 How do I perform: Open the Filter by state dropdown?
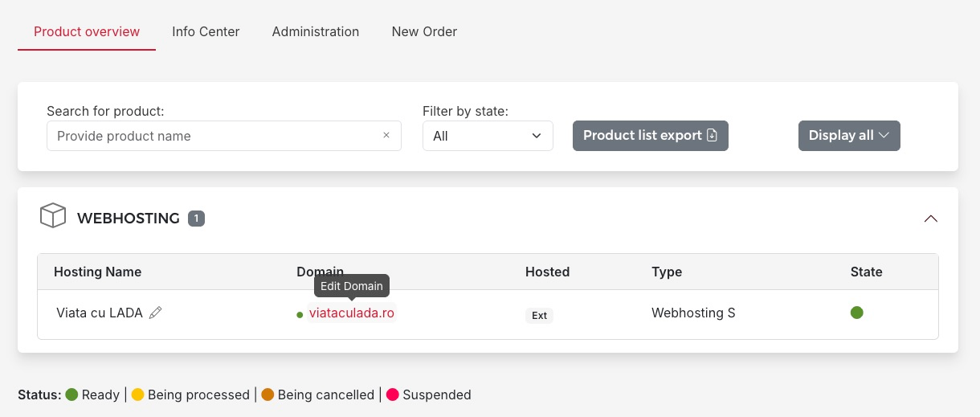click(488, 136)
